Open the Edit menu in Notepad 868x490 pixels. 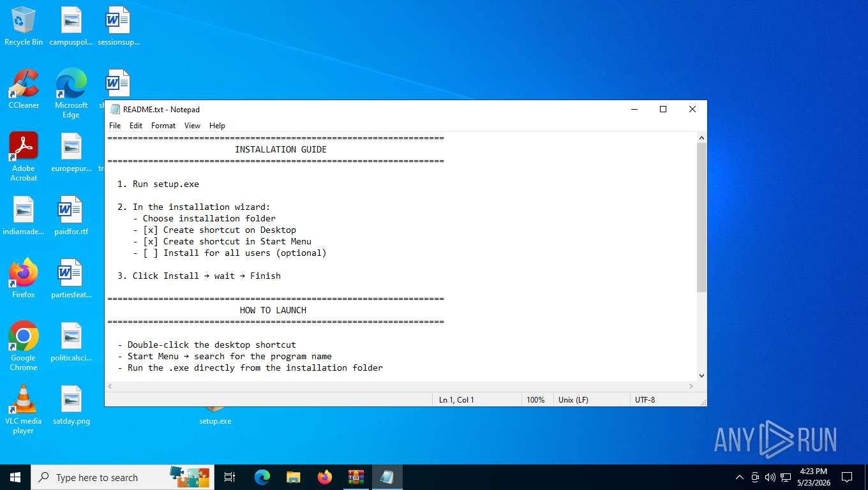(136, 126)
